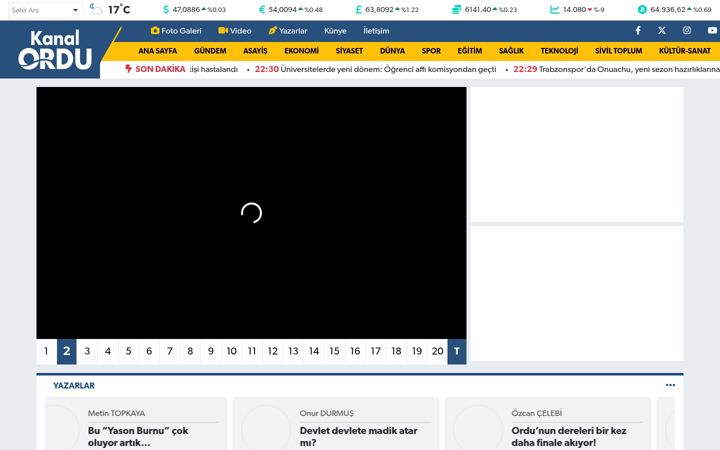Viewport: 720px width, 450px height.
Task: Click the stock chart icon
Action: 555,10
